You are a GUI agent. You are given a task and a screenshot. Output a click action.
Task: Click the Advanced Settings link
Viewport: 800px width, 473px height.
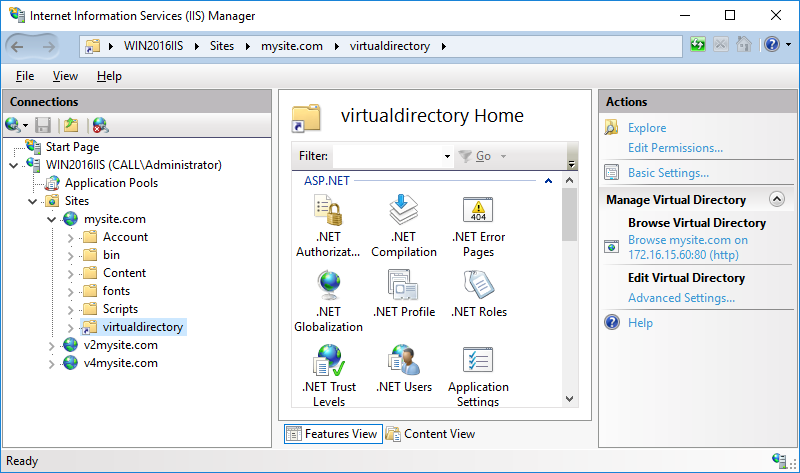coord(681,298)
